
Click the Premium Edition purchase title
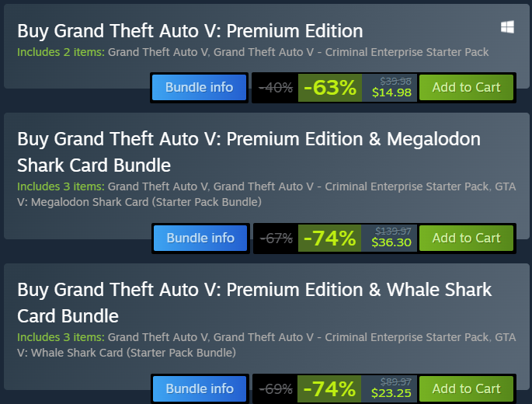[x=190, y=31]
